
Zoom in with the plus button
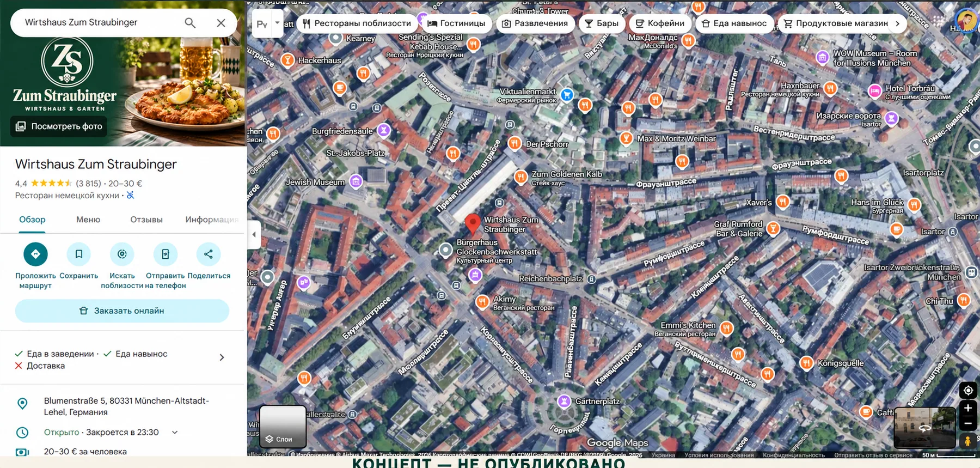tap(968, 408)
